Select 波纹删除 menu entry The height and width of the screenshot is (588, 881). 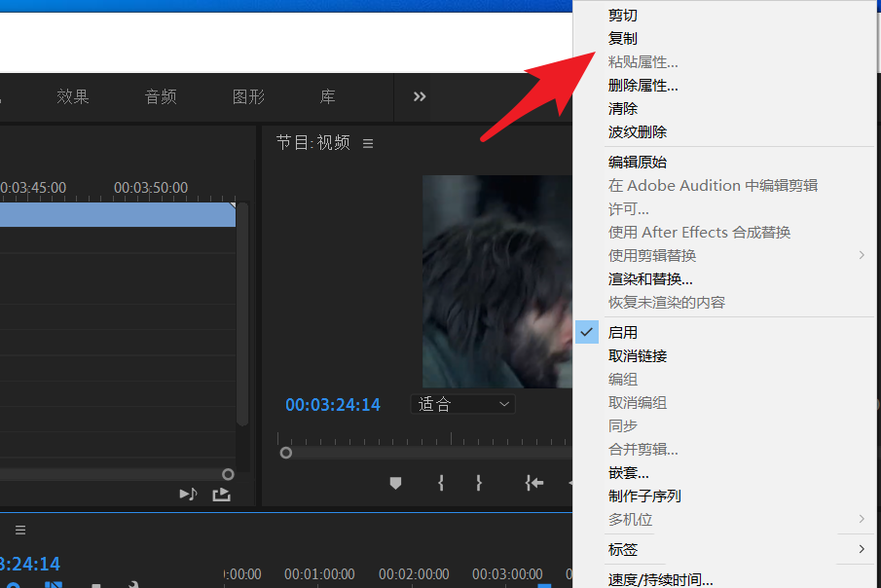pos(638,132)
